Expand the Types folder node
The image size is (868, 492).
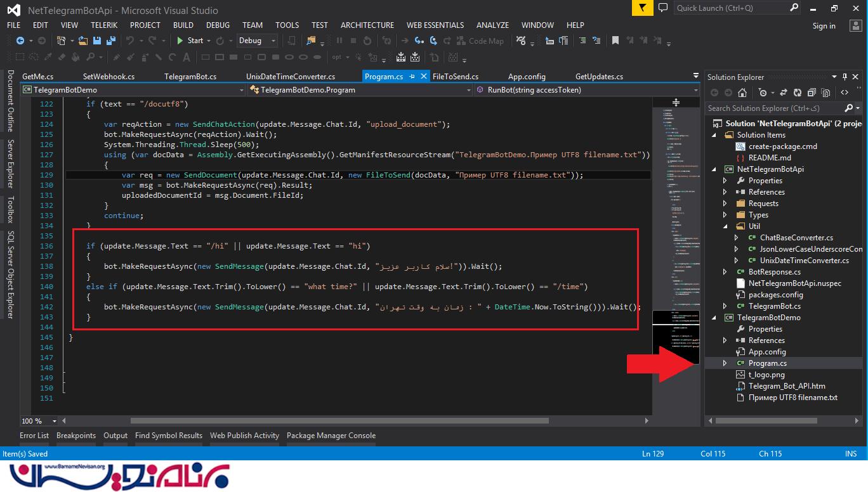coord(725,215)
